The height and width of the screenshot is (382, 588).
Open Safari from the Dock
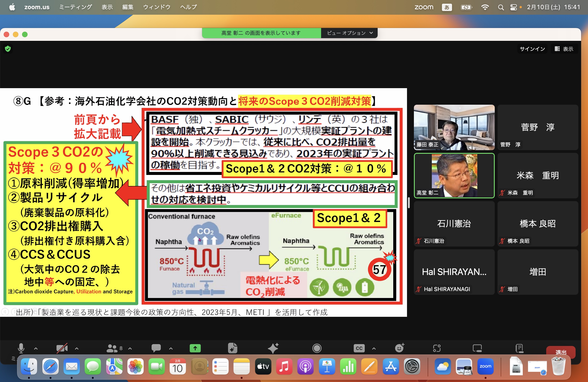click(x=50, y=366)
